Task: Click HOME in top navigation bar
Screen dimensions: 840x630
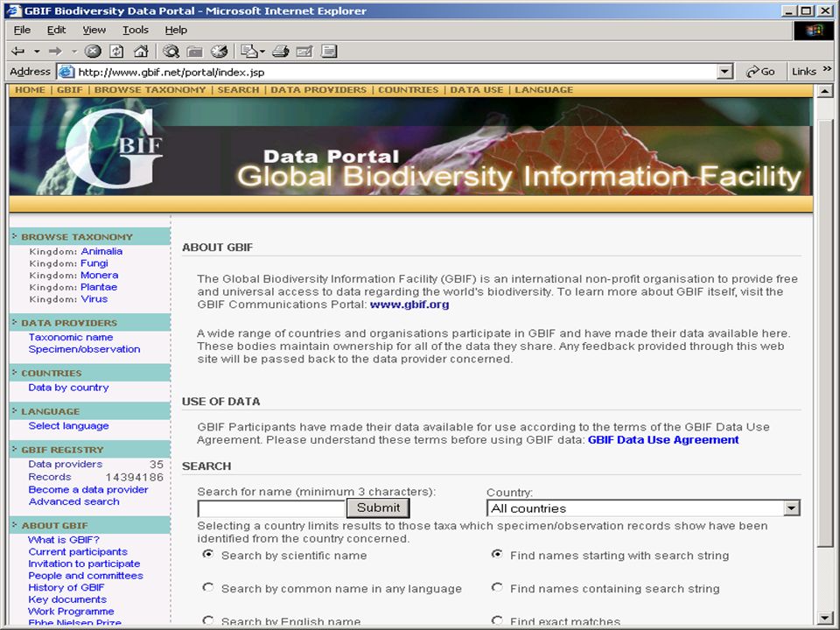Action: pyautogui.click(x=30, y=90)
